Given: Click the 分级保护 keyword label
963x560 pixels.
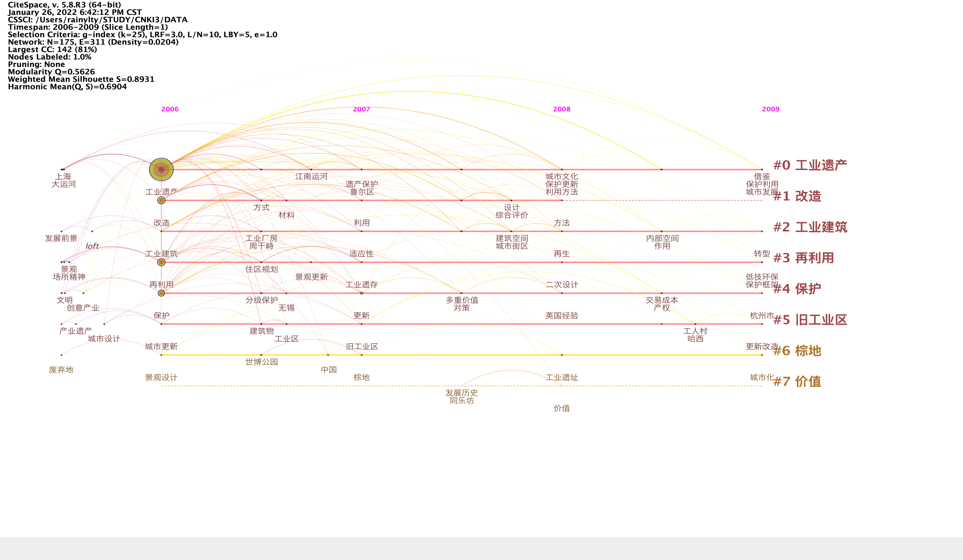Looking at the screenshot, I should click(x=261, y=300).
